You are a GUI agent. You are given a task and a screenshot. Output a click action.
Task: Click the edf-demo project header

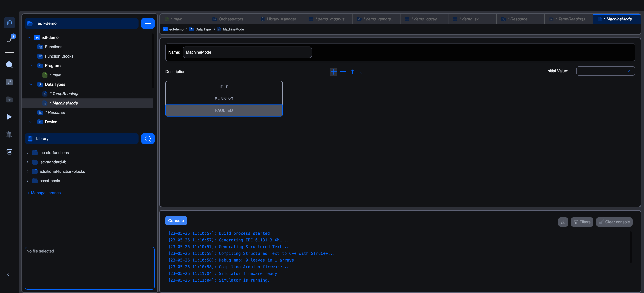click(82, 23)
